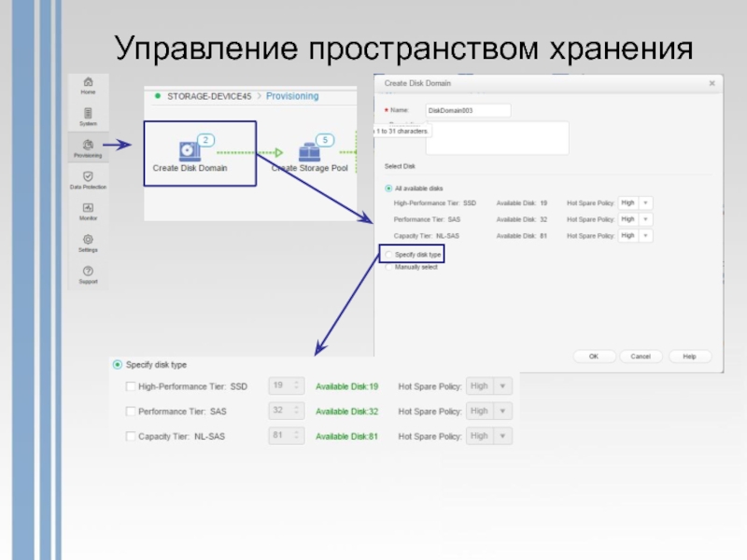The image size is (747, 560).
Task: Click the Cancel button
Action: click(x=641, y=357)
